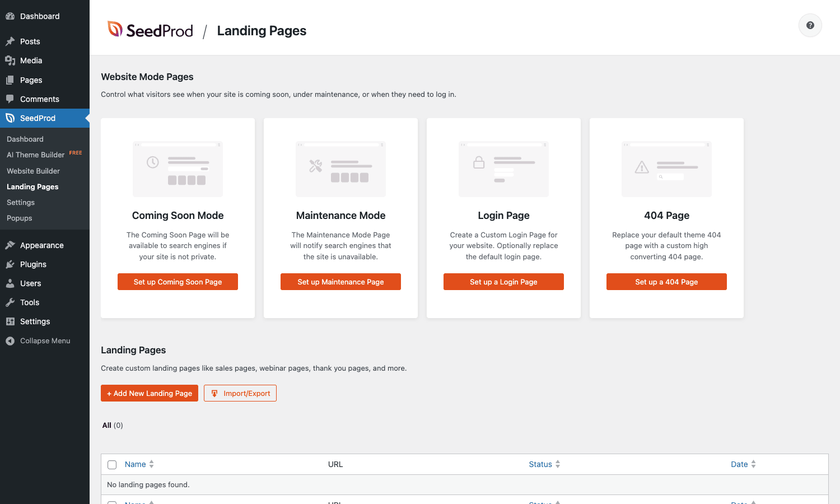The height and width of the screenshot is (504, 840).
Task: Open the Tools menu in sidebar
Action: [x=45, y=302]
